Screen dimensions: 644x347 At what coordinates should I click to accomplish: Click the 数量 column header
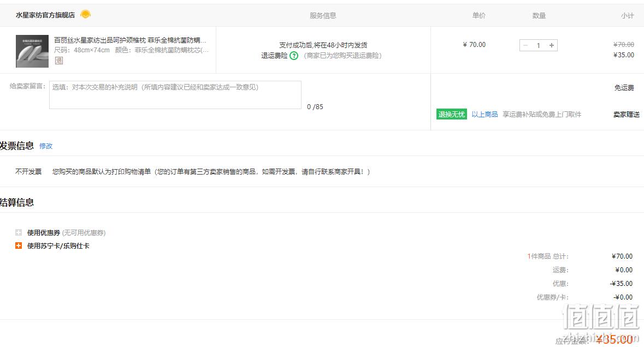539,16
